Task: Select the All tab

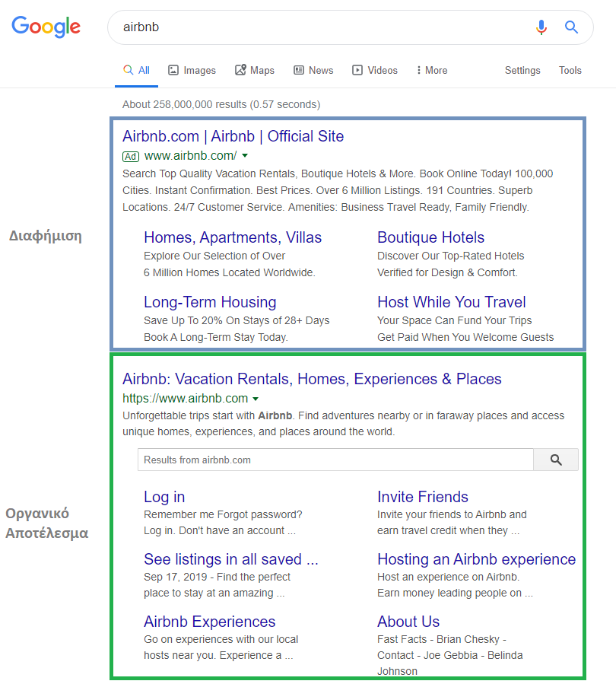Action: [136, 71]
